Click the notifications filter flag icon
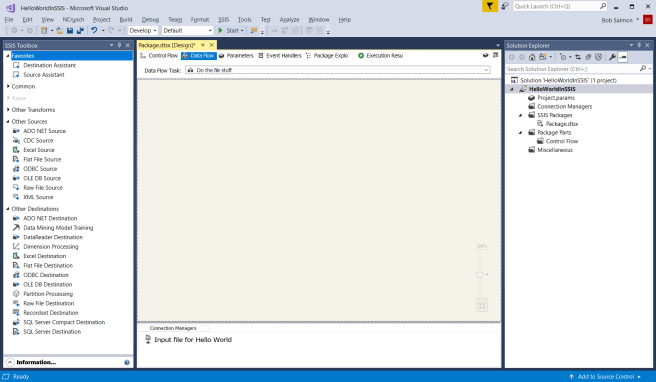Screen dimensions: 656x382 489,6
